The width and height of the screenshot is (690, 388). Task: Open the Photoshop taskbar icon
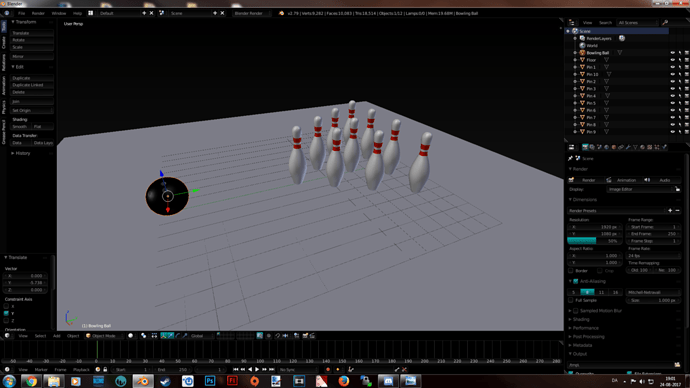(x=210, y=381)
